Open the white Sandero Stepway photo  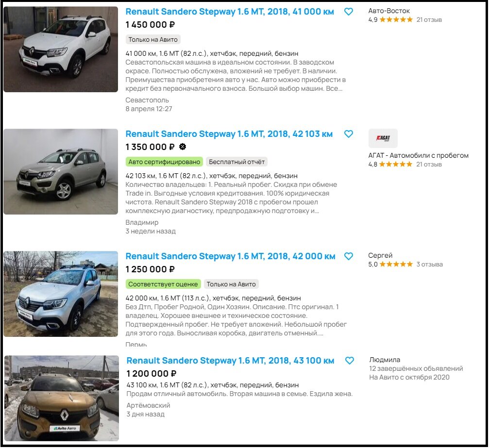pyautogui.click(x=61, y=49)
